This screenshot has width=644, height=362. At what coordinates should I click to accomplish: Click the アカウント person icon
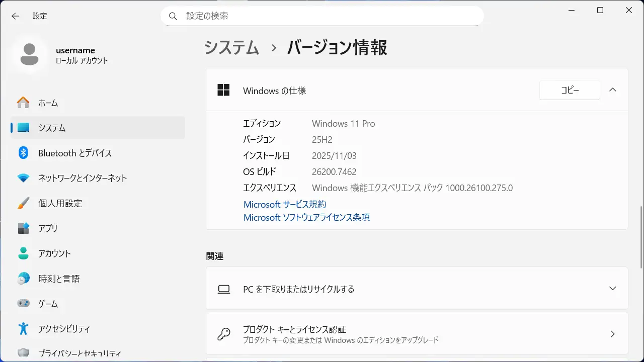(23, 253)
